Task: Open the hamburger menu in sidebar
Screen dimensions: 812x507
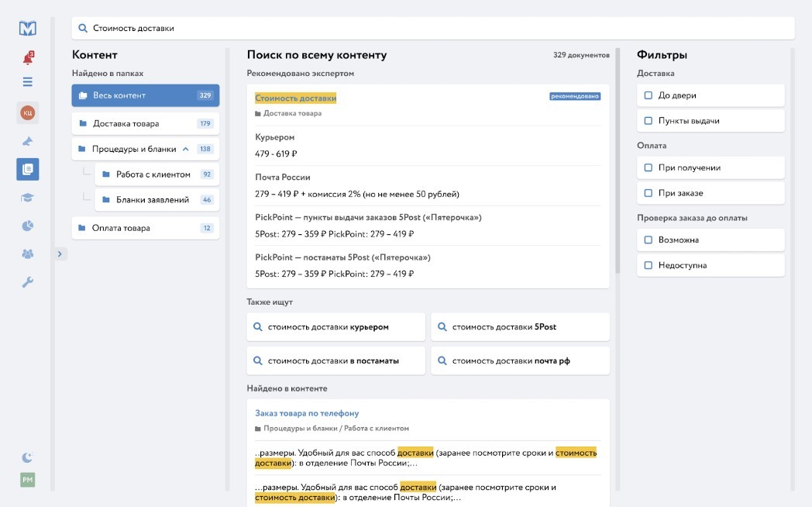Action: coord(28,82)
